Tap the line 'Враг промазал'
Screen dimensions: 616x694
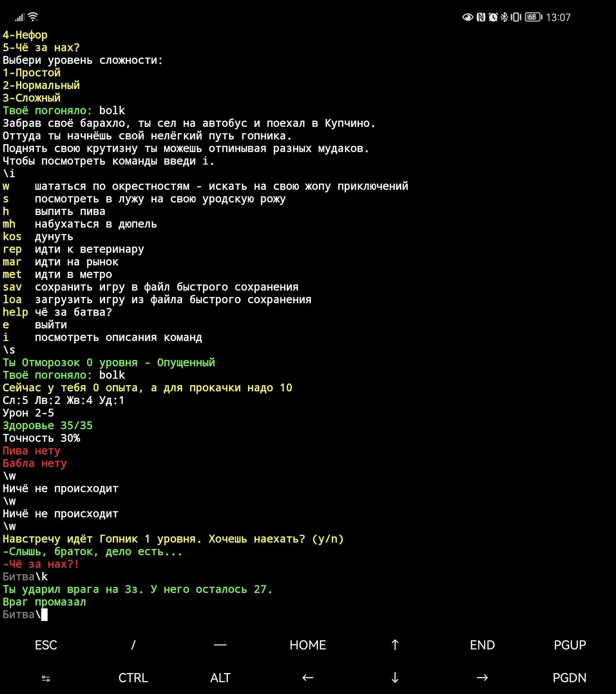[x=44, y=602]
